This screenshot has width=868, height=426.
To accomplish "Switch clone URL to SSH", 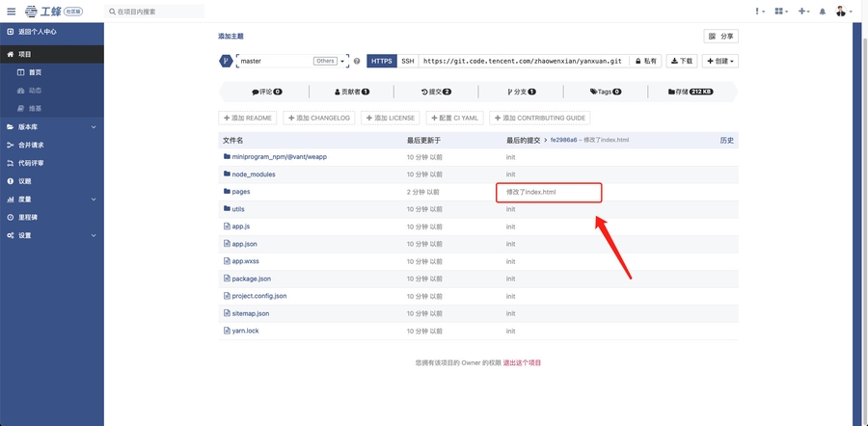I will click(x=407, y=61).
